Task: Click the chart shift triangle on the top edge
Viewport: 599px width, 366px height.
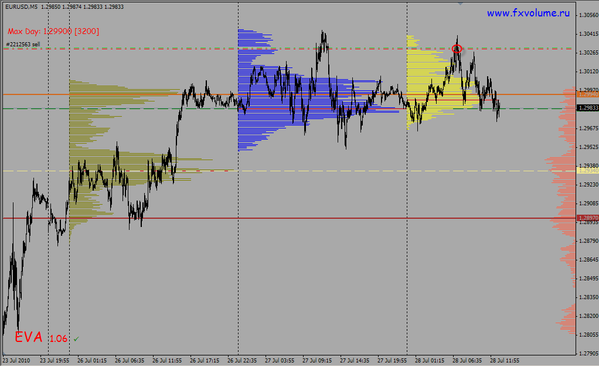Action: 460,3
